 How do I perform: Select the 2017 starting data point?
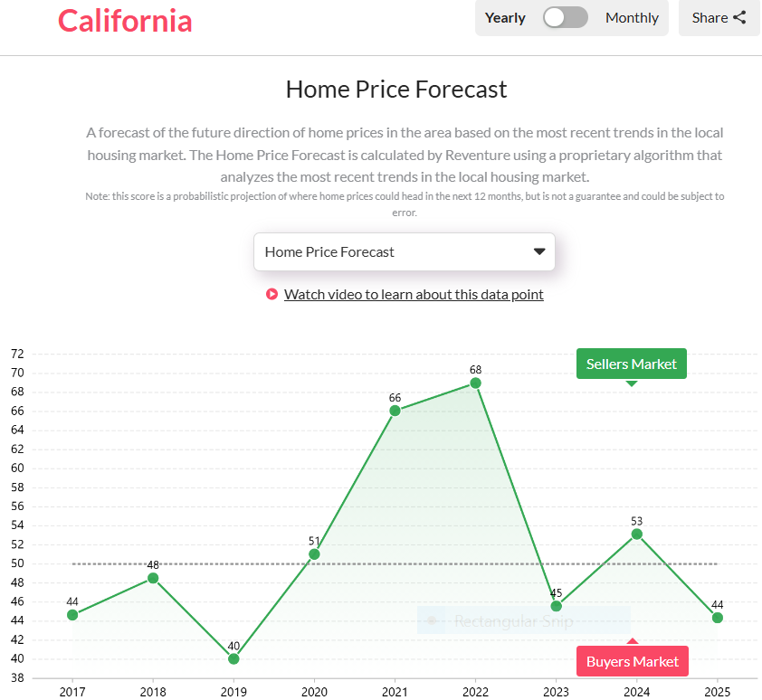coord(72,615)
